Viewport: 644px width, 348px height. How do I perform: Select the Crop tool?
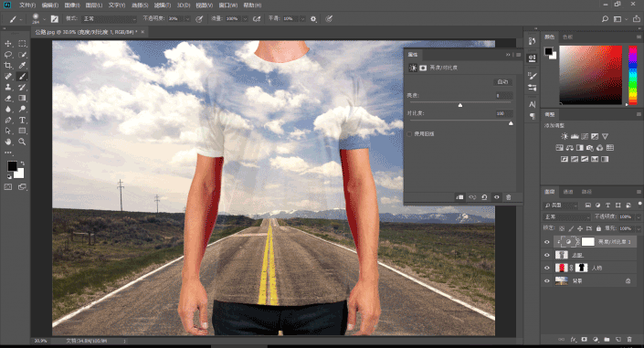tap(8, 66)
